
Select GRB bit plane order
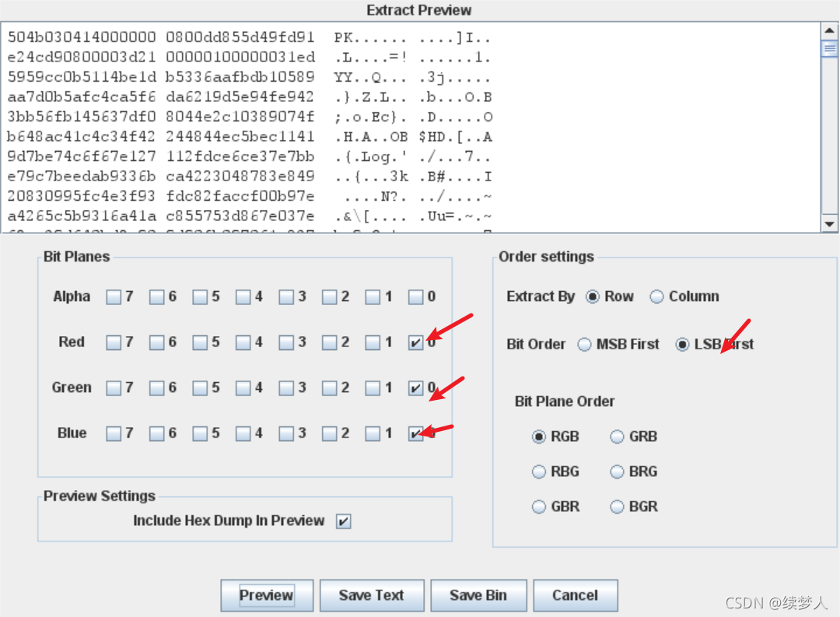pyautogui.click(x=617, y=437)
